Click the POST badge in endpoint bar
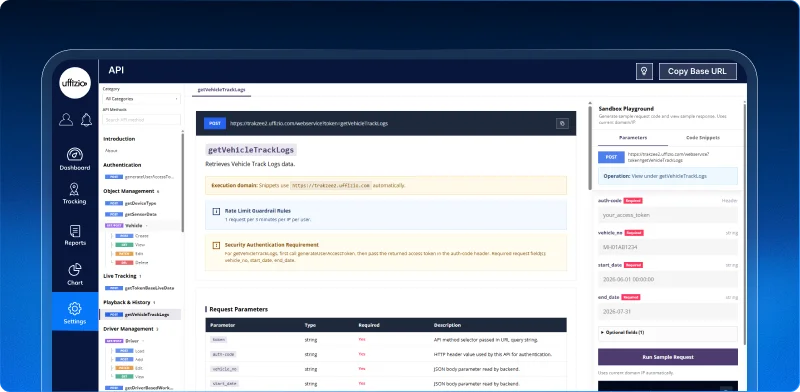This screenshot has width=800, height=392. tap(214, 124)
